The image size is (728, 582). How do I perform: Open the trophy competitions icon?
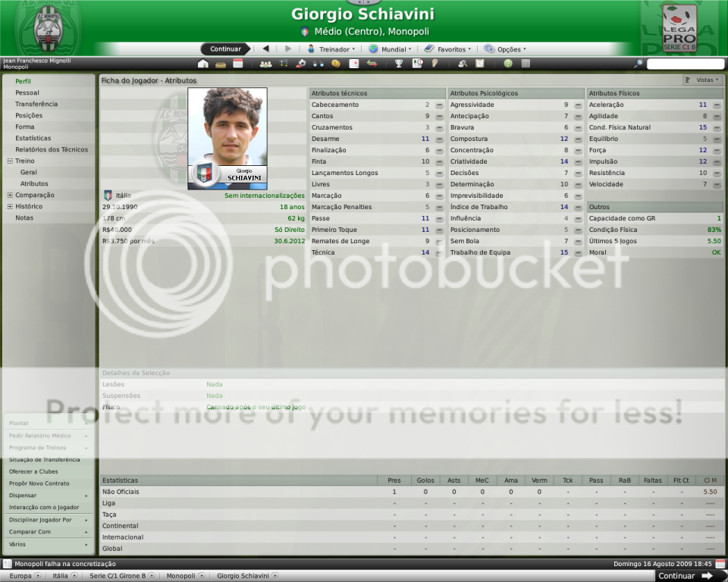tap(399, 64)
